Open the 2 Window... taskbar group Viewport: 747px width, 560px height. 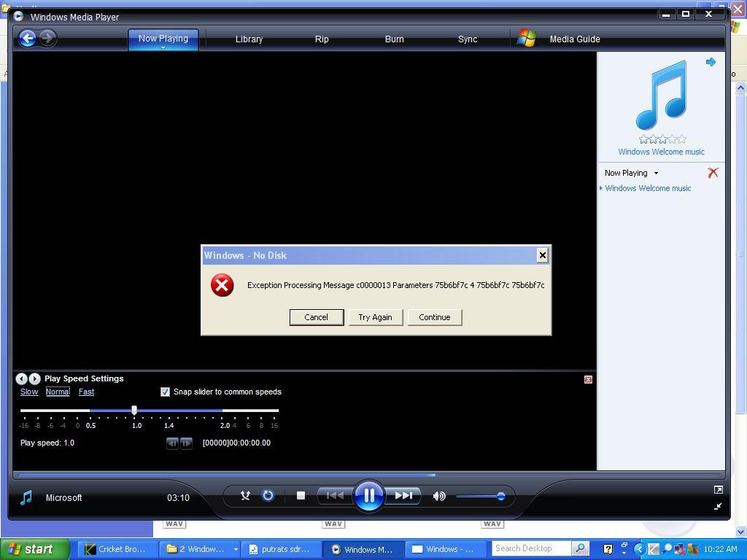[x=200, y=549]
